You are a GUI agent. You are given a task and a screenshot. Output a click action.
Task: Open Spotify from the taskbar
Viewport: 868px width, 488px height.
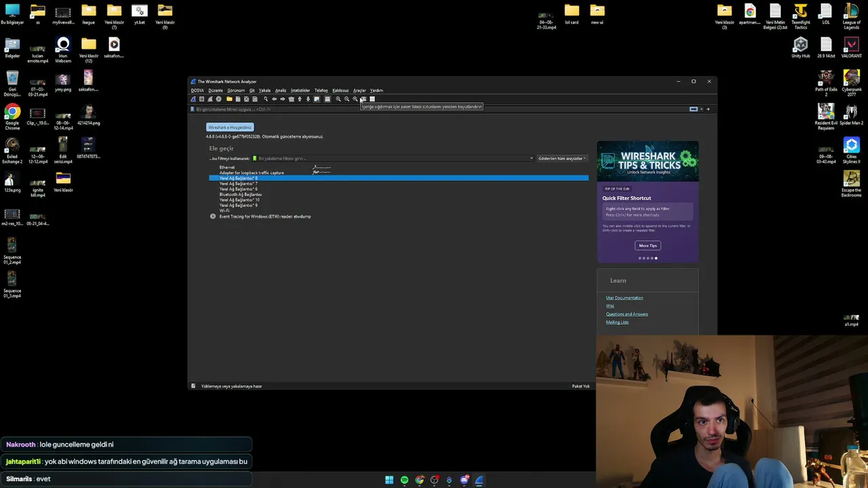pos(405,480)
